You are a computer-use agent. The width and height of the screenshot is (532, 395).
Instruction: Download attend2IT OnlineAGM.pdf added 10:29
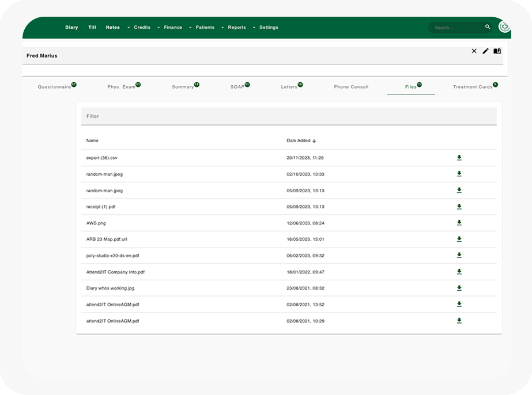point(459,320)
